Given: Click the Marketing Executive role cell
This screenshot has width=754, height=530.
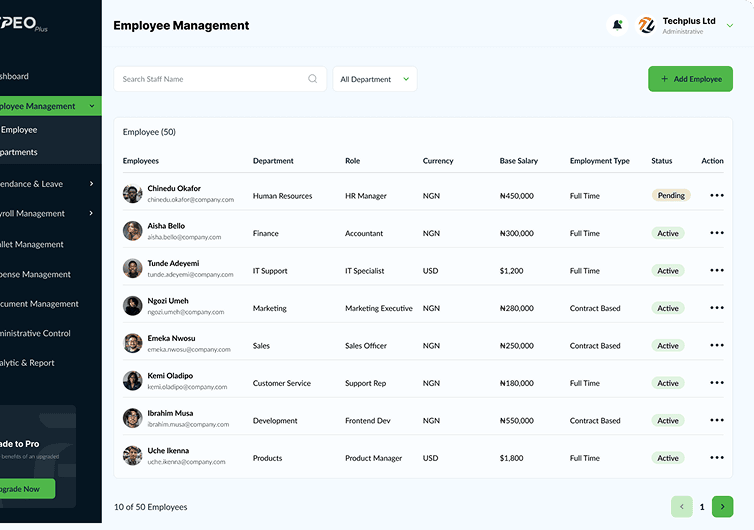Looking at the screenshot, I should pos(379,308).
